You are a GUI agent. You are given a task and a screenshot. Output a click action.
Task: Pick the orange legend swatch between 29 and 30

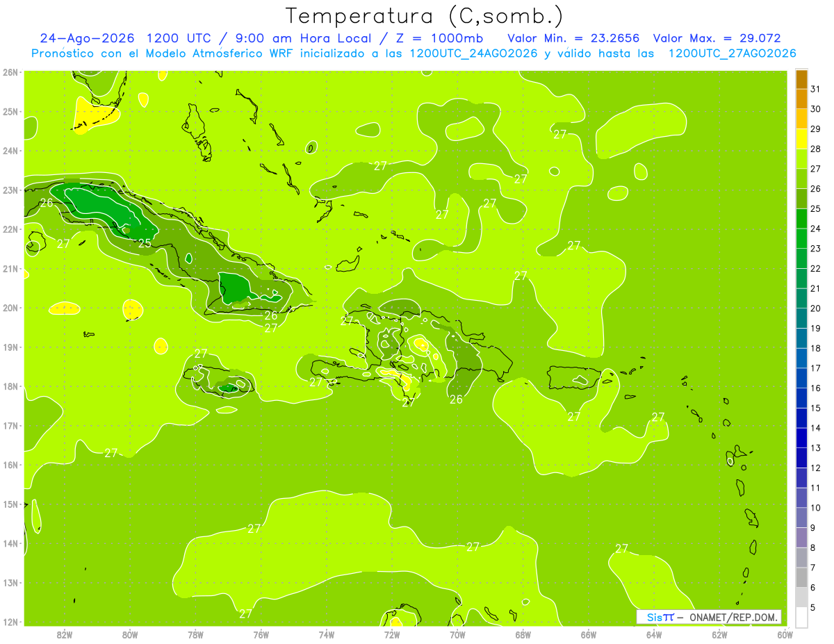801,119
